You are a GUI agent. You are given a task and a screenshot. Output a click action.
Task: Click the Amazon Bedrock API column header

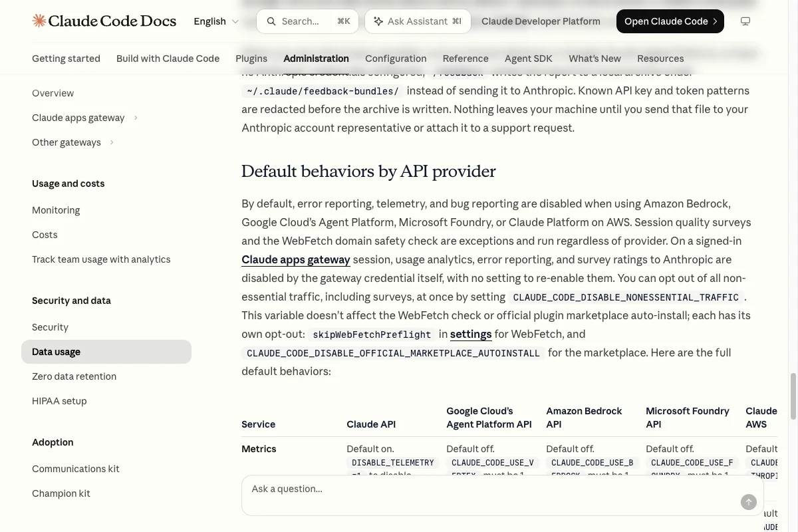pos(584,418)
